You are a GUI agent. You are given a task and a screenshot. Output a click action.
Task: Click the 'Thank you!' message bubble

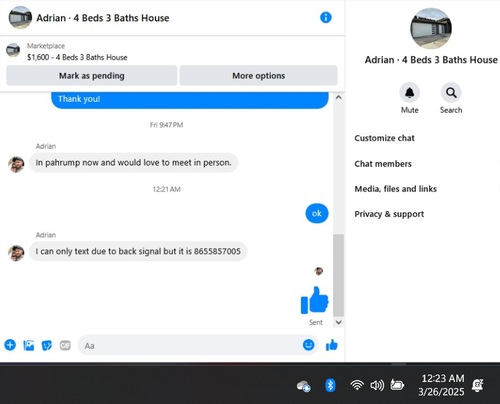coord(190,100)
